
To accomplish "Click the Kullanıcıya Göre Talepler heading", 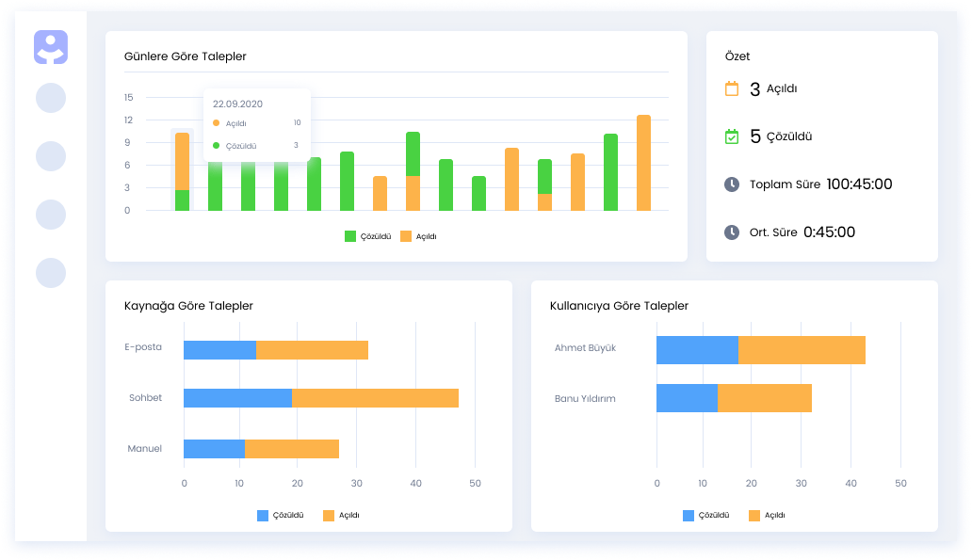I will (x=619, y=306).
